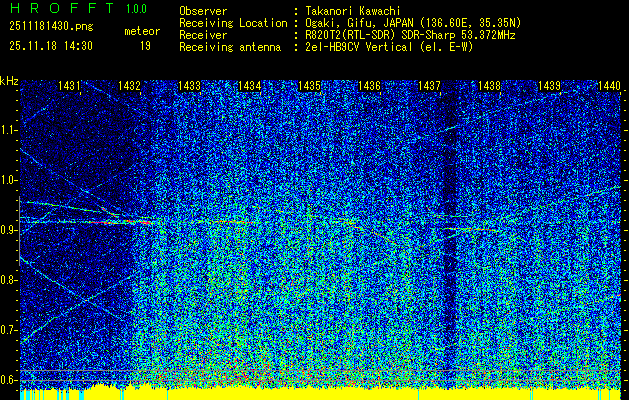Click the 1.0 kHz axis label
The height and width of the screenshot is (400, 629).
8,181
